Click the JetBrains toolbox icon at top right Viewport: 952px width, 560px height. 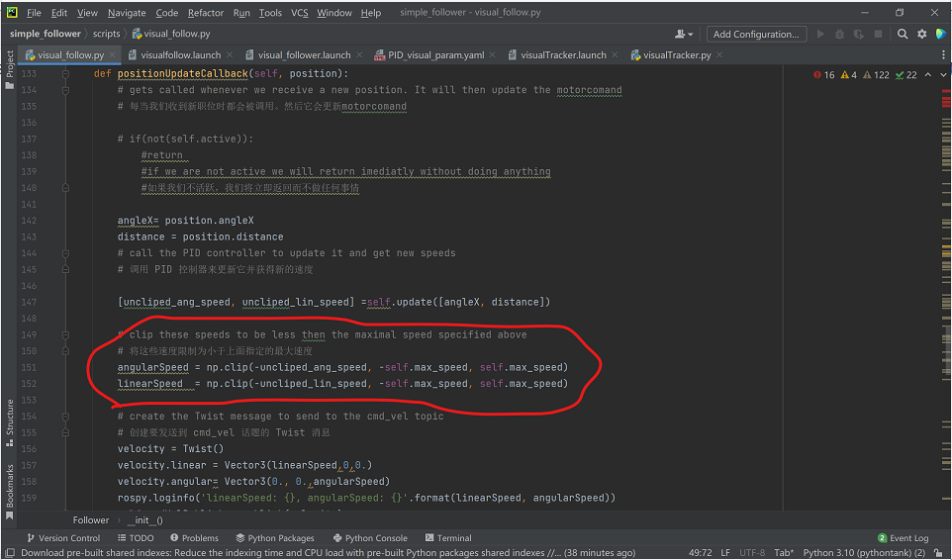(x=940, y=34)
